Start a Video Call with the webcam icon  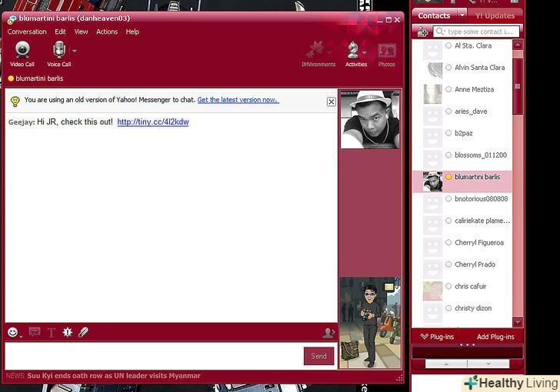pos(22,54)
